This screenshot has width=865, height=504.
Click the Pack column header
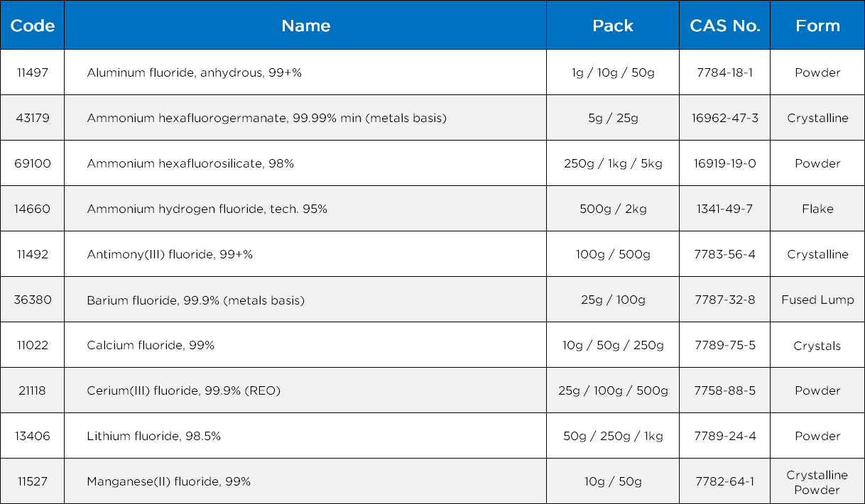coord(612,26)
